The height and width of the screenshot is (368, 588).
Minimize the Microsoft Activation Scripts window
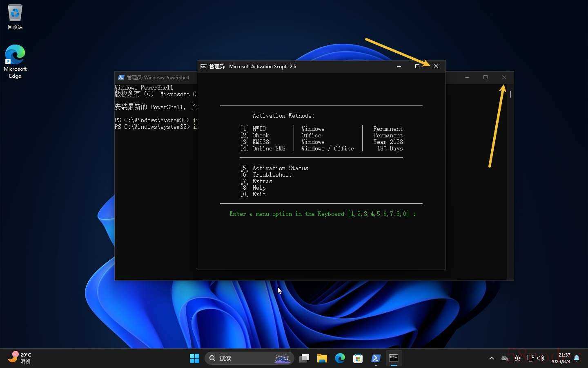[399, 66]
